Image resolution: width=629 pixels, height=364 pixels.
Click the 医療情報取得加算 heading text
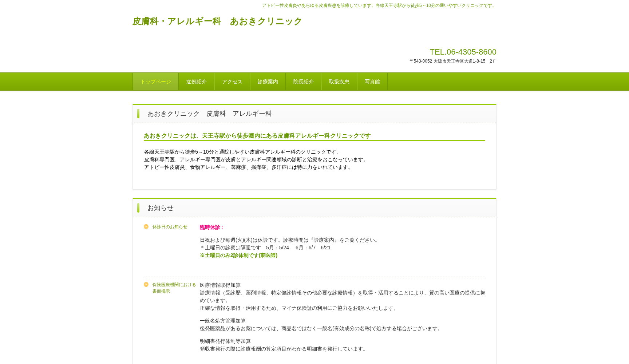click(x=220, y=285)
